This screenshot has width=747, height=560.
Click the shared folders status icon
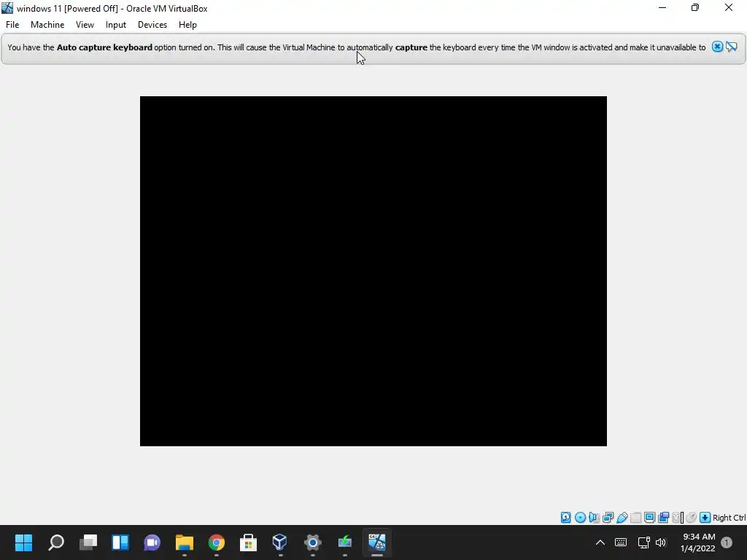(x=636, y=518)
